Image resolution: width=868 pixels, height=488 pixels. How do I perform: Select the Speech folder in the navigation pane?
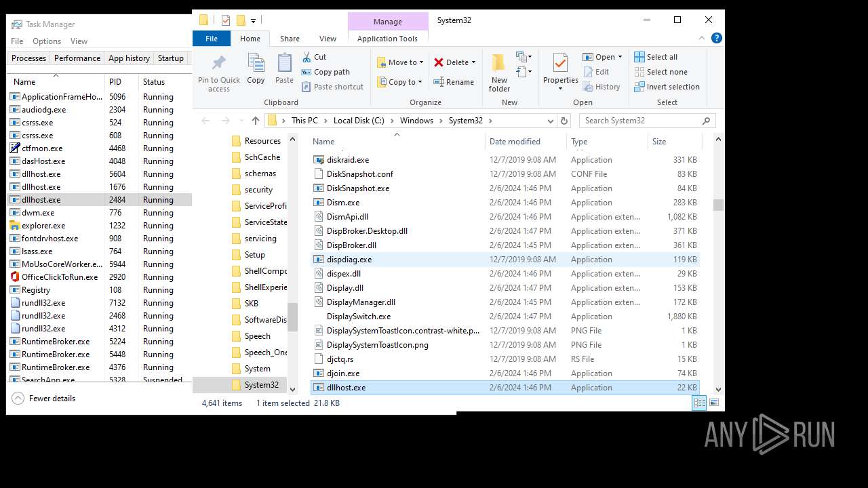[257, 336]
